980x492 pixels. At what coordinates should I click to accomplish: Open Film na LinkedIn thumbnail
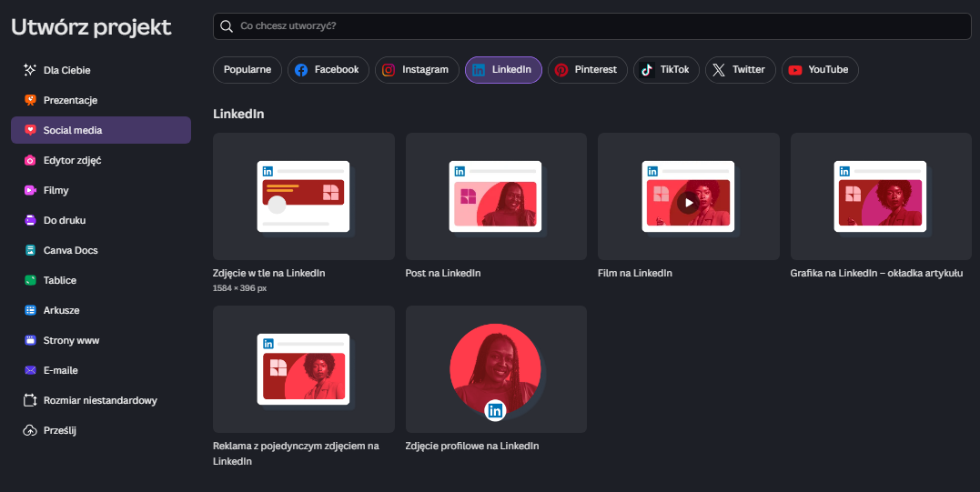click(x=689, y=196)
